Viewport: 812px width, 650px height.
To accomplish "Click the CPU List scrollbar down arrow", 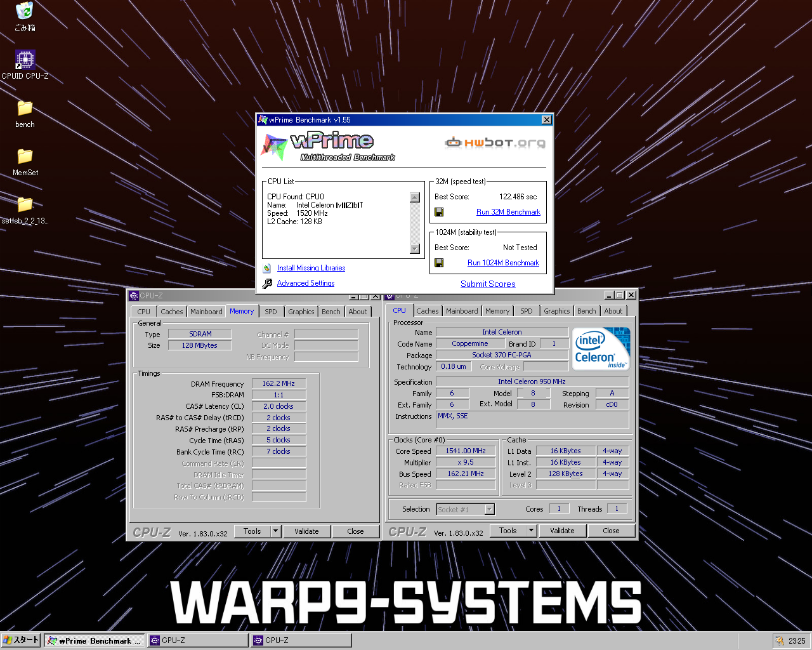I will pos(415,249).
